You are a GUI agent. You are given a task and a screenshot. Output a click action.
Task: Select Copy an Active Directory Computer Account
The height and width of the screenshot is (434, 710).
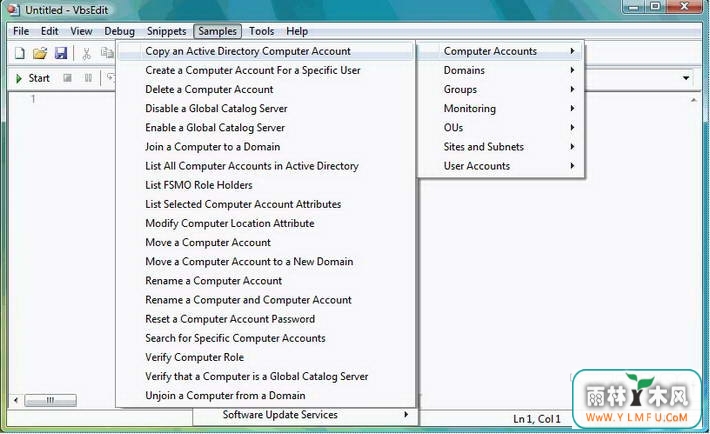click(x=266, y=51)
